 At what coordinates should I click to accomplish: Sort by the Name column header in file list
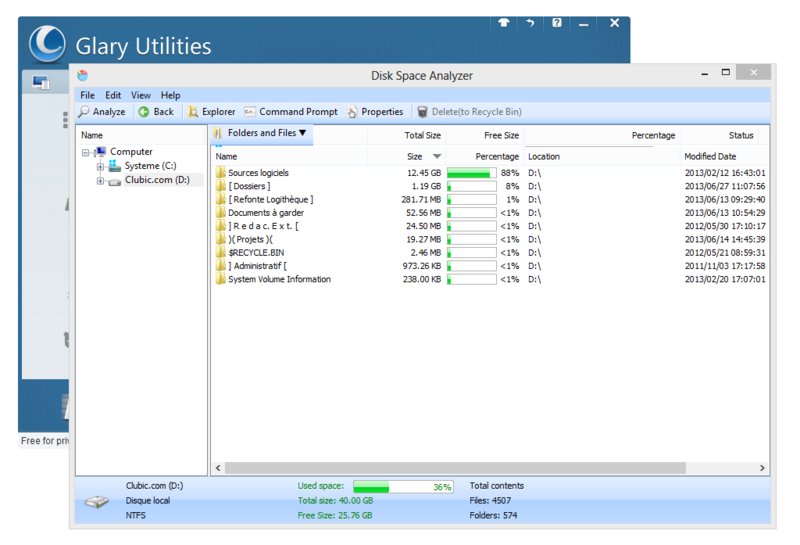[226, 157]
